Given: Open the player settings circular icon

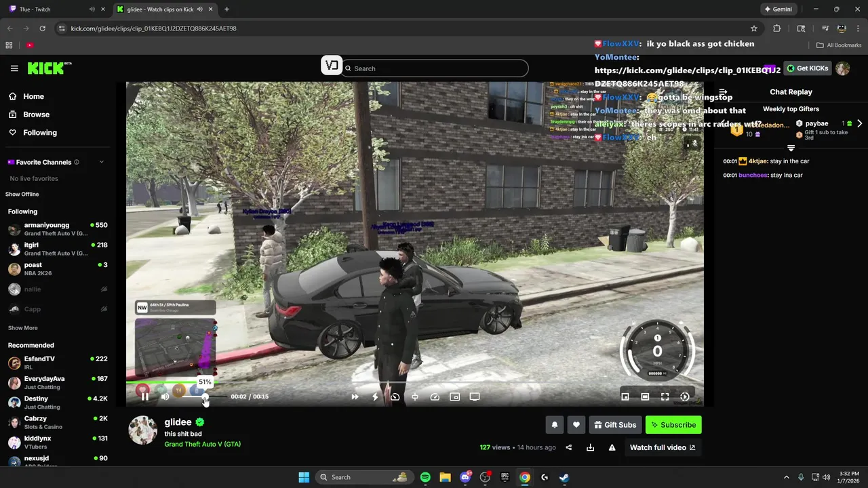Looking at the screenshot, I should click(685, 397).
